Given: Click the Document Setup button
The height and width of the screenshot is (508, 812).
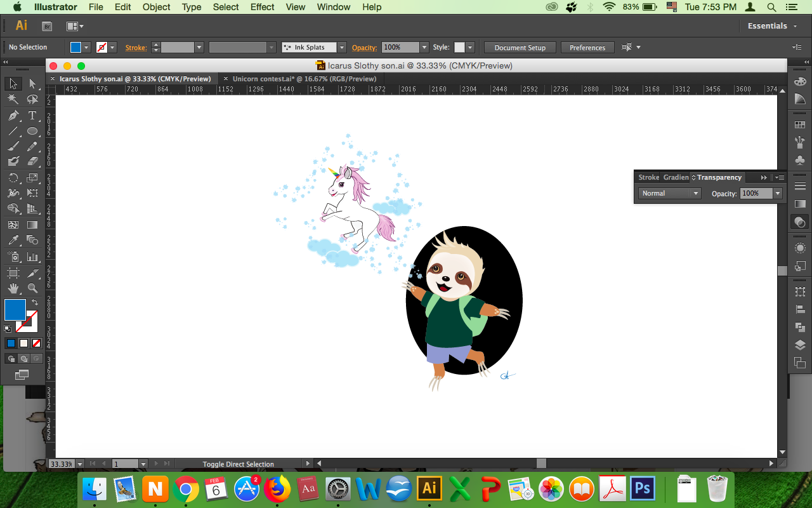Looking at the screenshot, I should pos(520,48).
